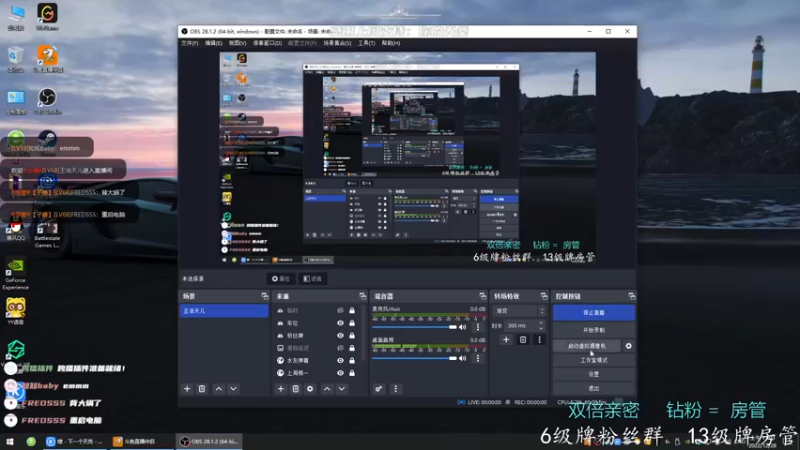The width and height of the screenshot is (800, 450).
Task: Toggle lock on 车位 source
Action: pyautogui.click(x=352, y=323)
